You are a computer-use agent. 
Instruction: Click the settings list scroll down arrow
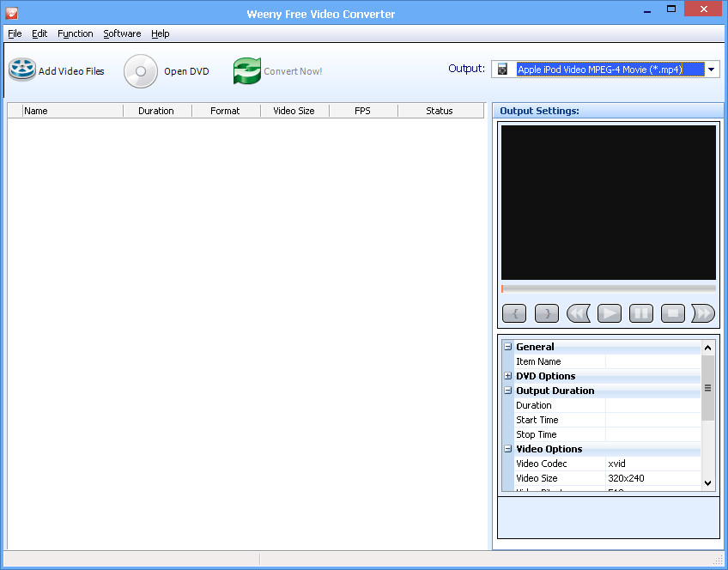pyautogui.click(x=707, y=483)
